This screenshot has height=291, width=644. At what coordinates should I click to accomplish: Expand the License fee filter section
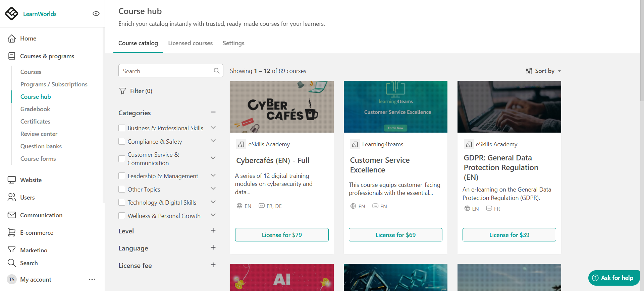(213, 265)
